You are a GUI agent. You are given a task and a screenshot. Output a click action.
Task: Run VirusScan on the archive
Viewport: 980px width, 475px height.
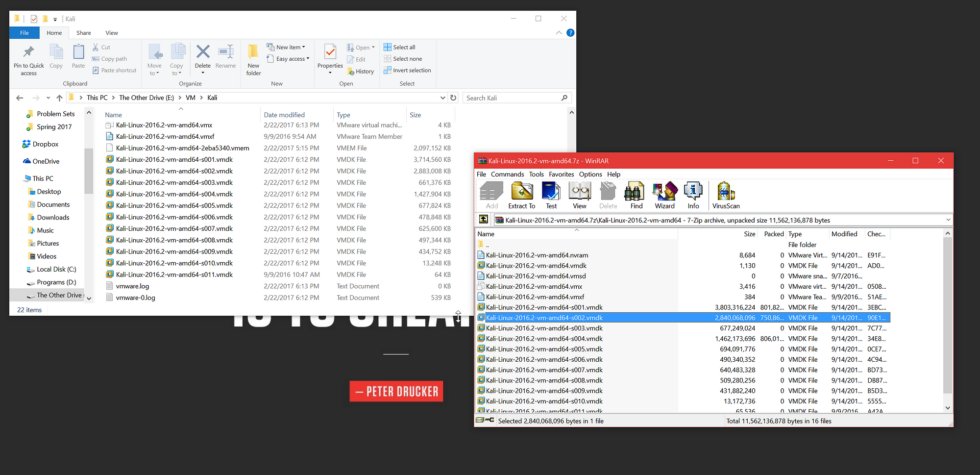[x=726, y=195]
